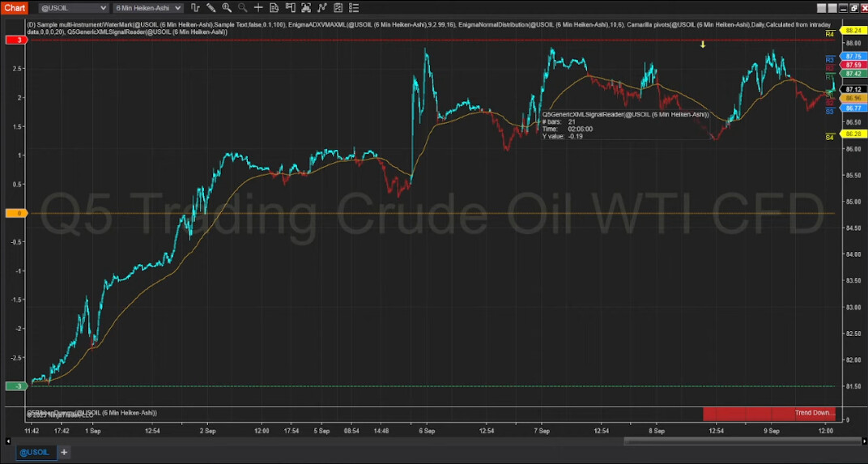The width and height of the screenshot is (868, 464).
Task: Select the crosshair cursor tool
Action: click(258, 8)
